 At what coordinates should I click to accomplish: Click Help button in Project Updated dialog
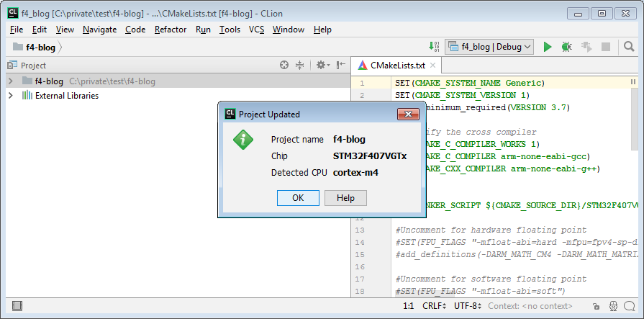tap(345, 198)
